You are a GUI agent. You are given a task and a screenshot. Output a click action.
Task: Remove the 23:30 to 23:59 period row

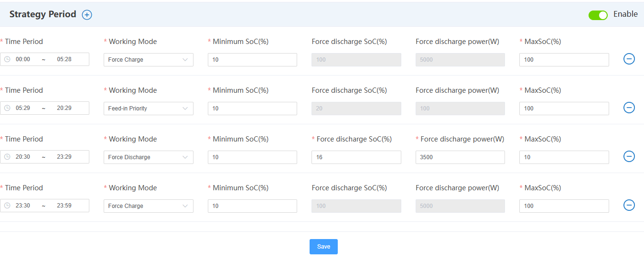point(629,205)
